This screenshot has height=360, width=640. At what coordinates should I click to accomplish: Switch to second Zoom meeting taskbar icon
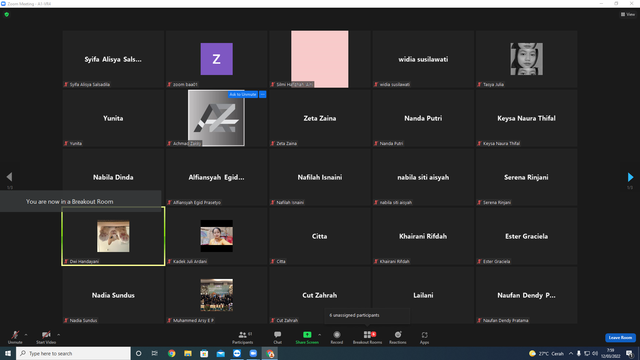click(253, 353)
